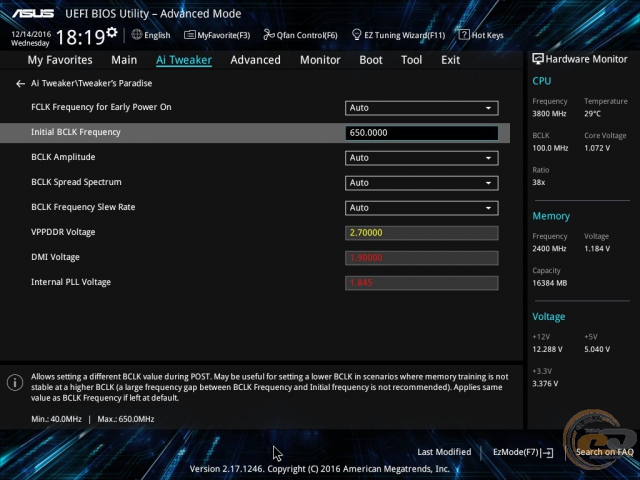The height and width of the screenshot is (480, 640).
Task: Start EZ Tuning Wizard lightbulb icon
Action: coord(356,34)
